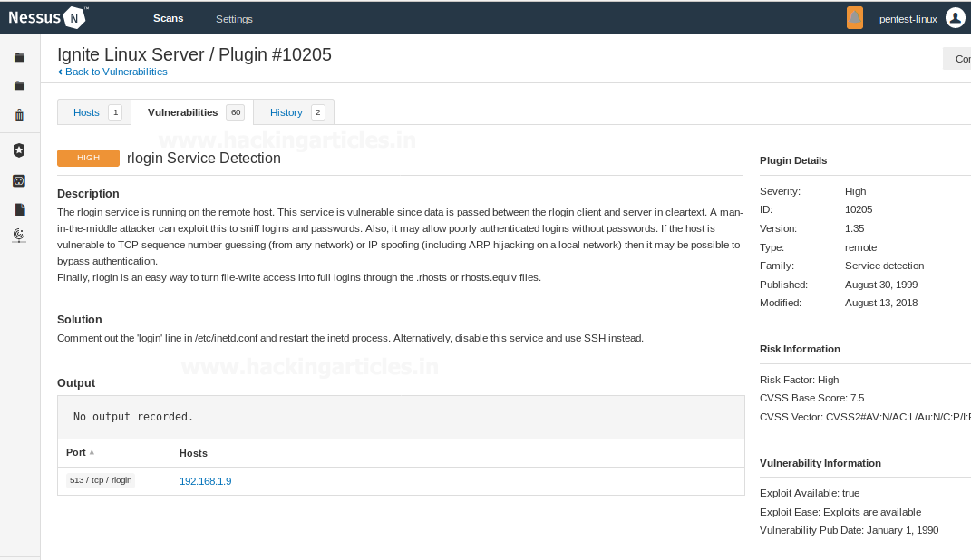This screenshot has width=971, height=560.
Task: Click the Nessus logo
Action: 48,18
